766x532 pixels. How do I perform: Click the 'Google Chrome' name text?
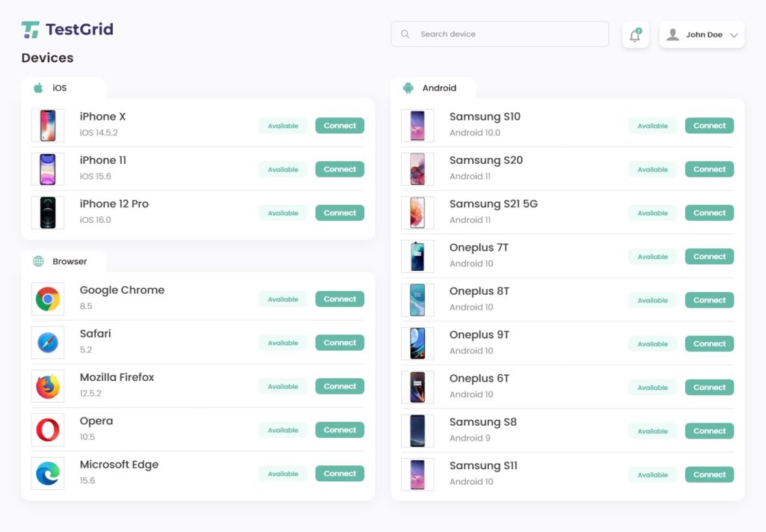[122, 290]
